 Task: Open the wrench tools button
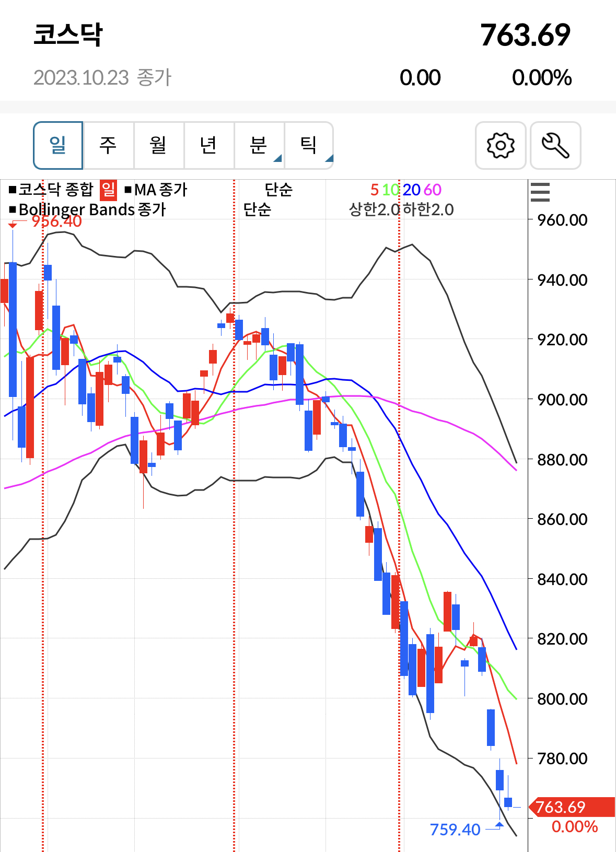tap(555, 145)
